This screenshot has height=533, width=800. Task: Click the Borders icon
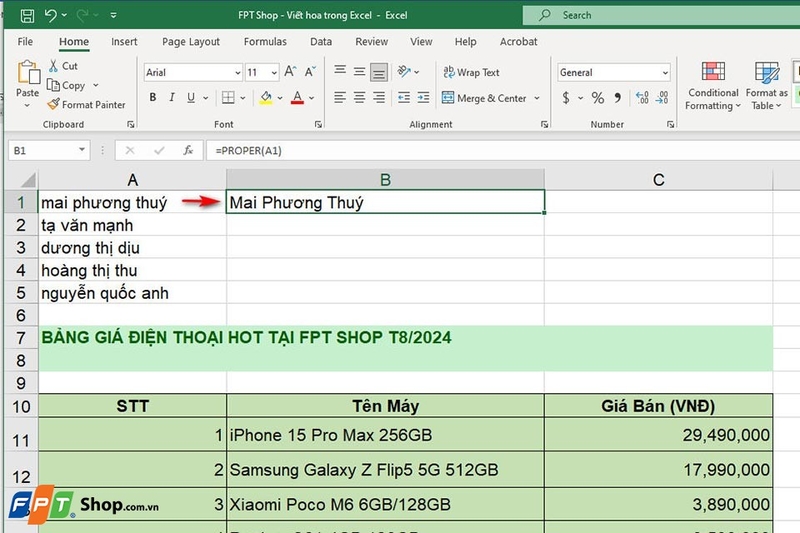[228, 97]
